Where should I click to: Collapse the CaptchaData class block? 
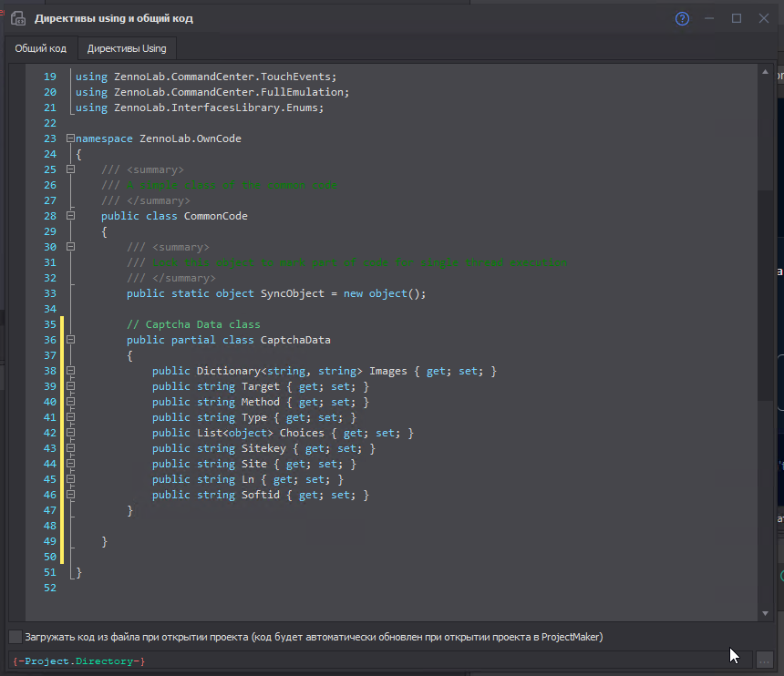[70, 339]
